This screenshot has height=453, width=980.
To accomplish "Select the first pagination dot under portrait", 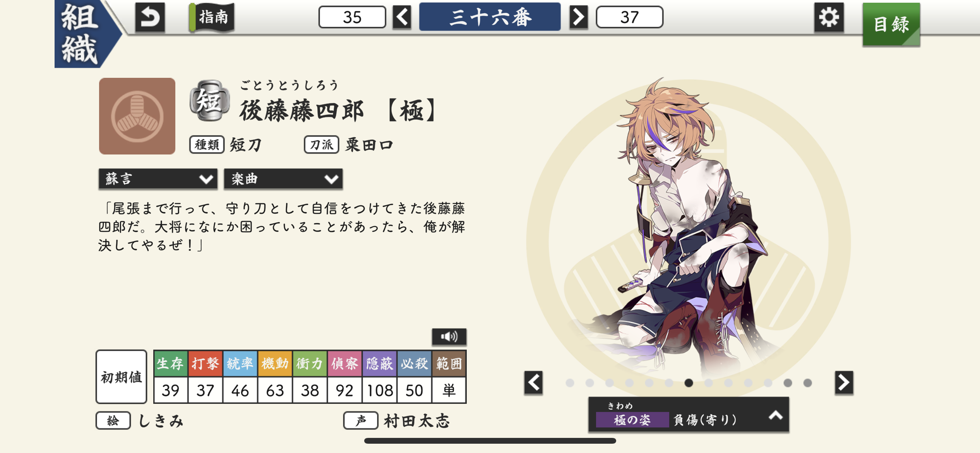I will [570, 383].
